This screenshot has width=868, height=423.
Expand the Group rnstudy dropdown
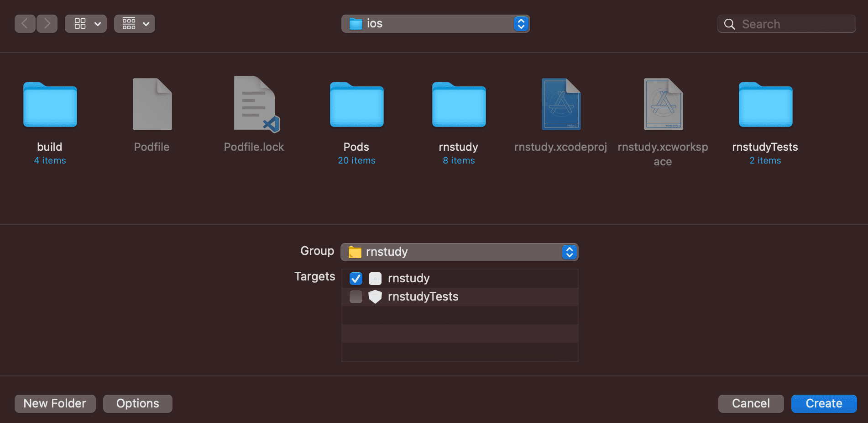[x=459, y=252]
